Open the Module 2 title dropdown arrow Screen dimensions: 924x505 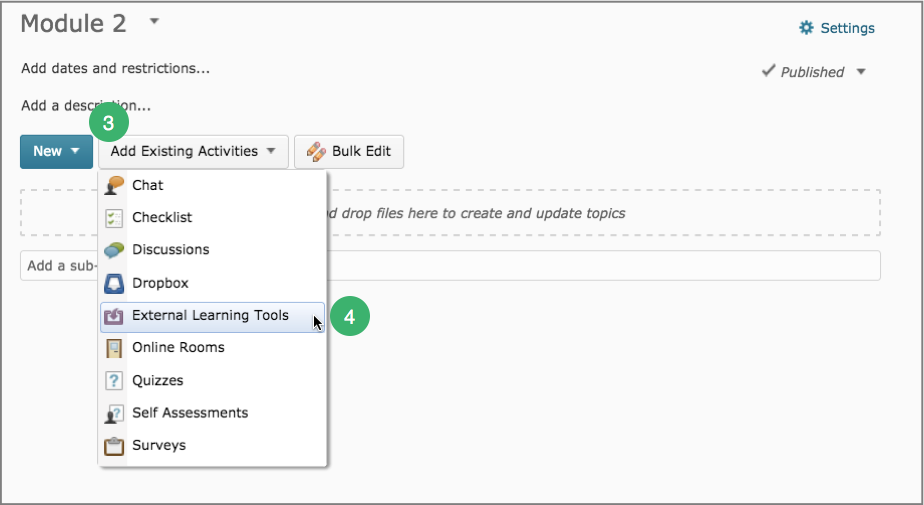154,21
